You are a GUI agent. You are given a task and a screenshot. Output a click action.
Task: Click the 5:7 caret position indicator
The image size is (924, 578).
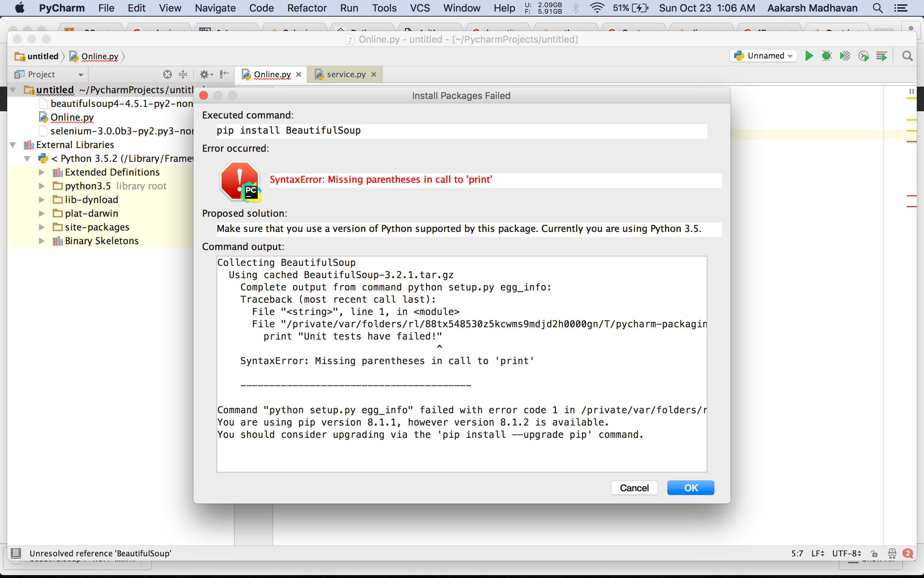click(x=797, y=553)
